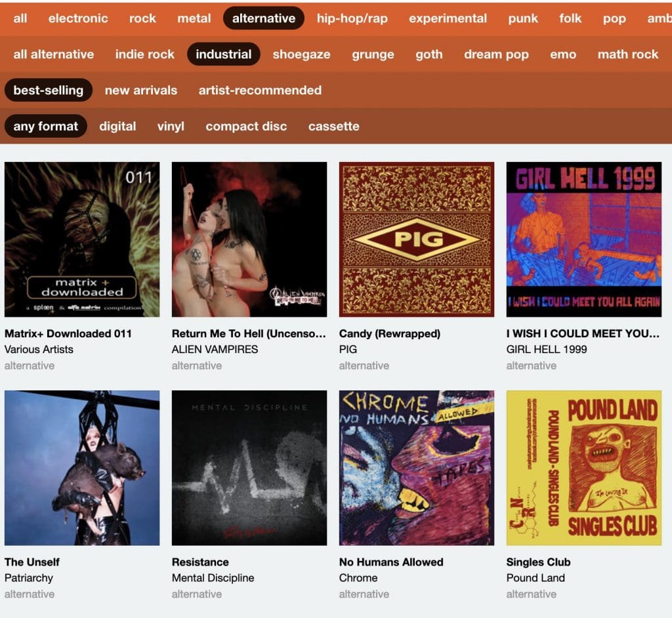The height and width of the screenshot is (618, 672).
Task: Show artist-recommended releases
Action: (x=260, y=91)
